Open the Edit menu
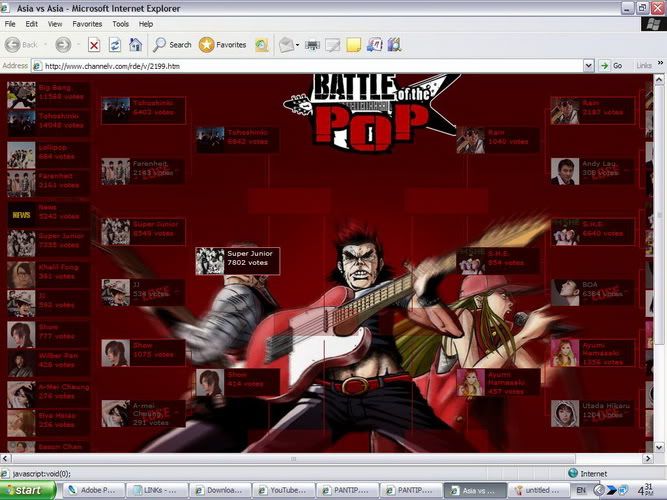The image size is (667, 500). (31, 24)
